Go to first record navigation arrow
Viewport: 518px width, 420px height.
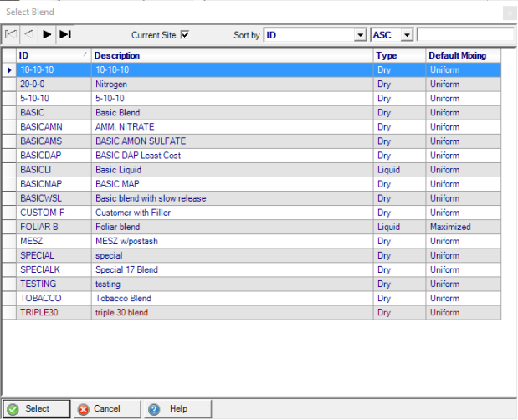pos(11,34)
